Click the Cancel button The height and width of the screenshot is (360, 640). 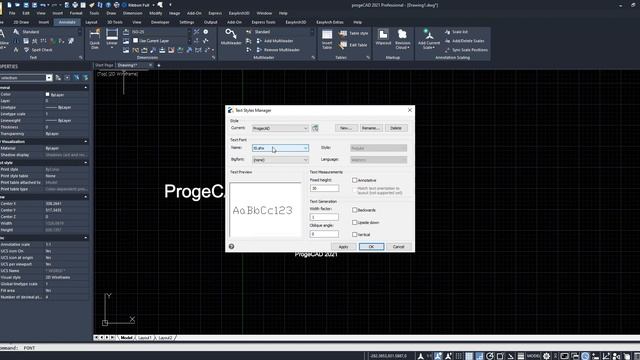398,247
